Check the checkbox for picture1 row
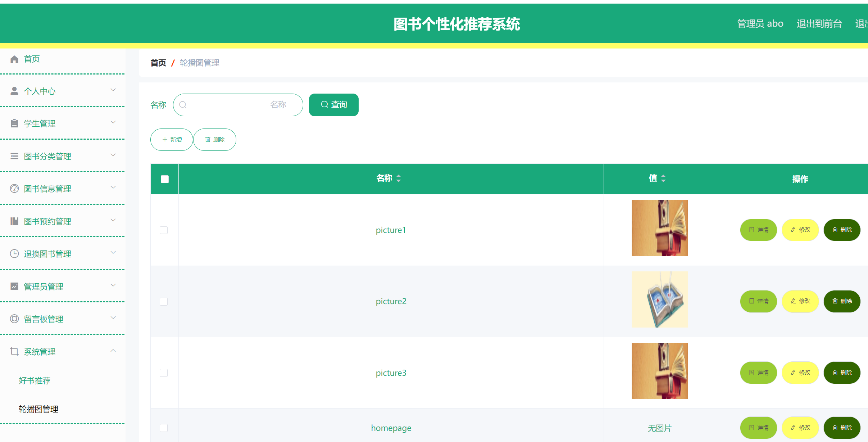Screen dimensions: 868x442 pyautogui.click(x=164, y=230)
